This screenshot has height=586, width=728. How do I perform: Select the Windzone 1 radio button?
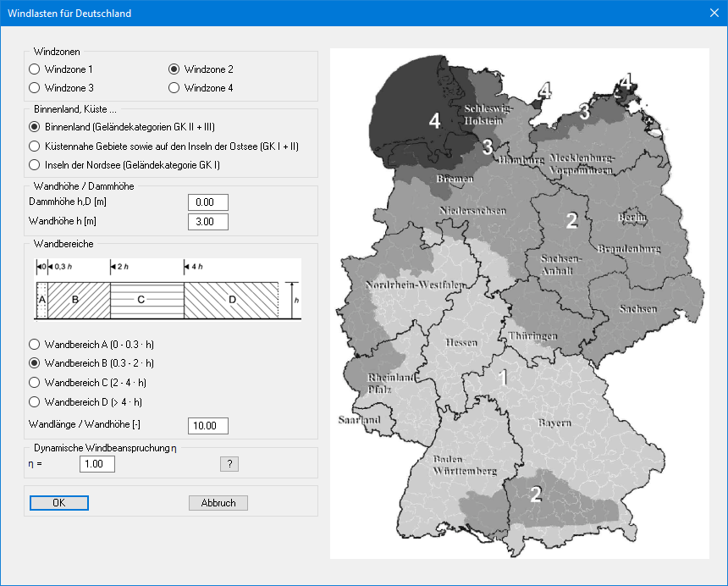click(x=34, y=69)
